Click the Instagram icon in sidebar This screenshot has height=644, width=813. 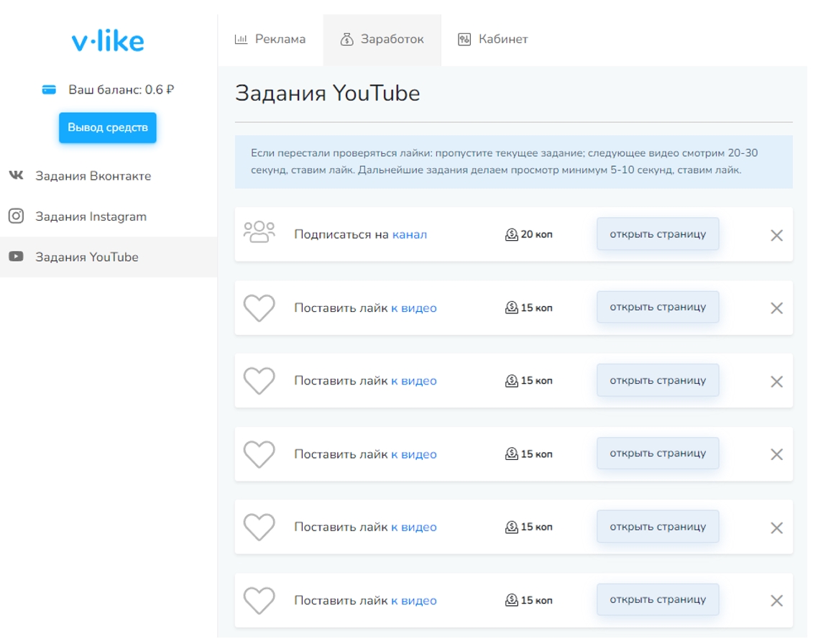point(16,216)
